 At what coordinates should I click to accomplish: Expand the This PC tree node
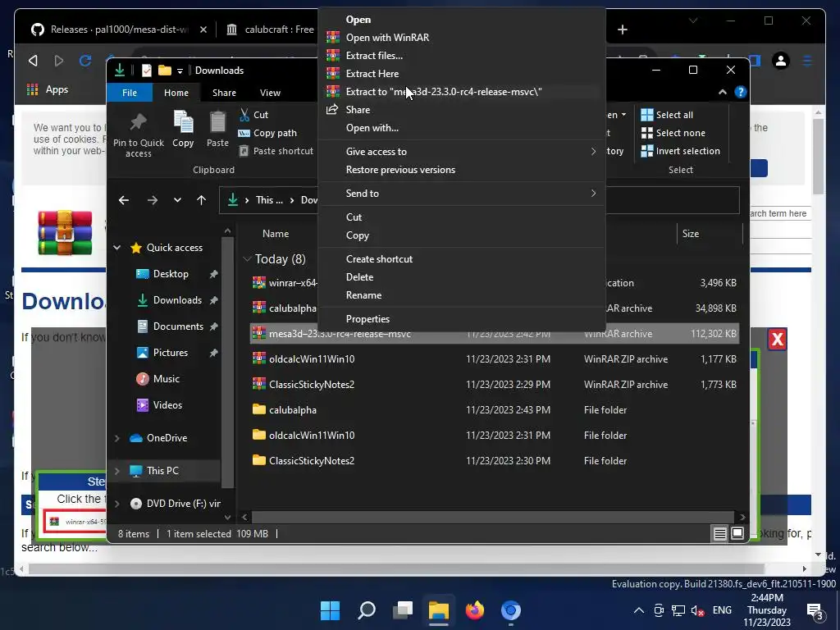(116, 471)
